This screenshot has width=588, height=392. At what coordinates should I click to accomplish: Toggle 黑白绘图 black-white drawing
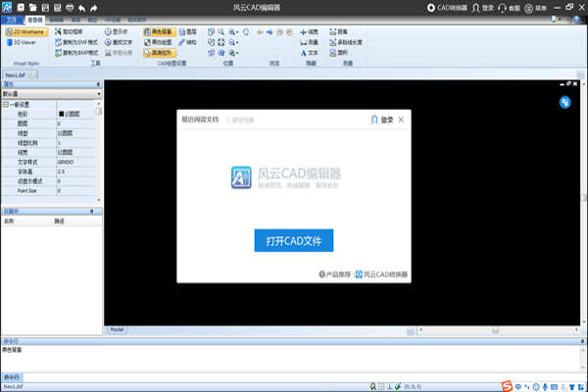click(158, 42)
